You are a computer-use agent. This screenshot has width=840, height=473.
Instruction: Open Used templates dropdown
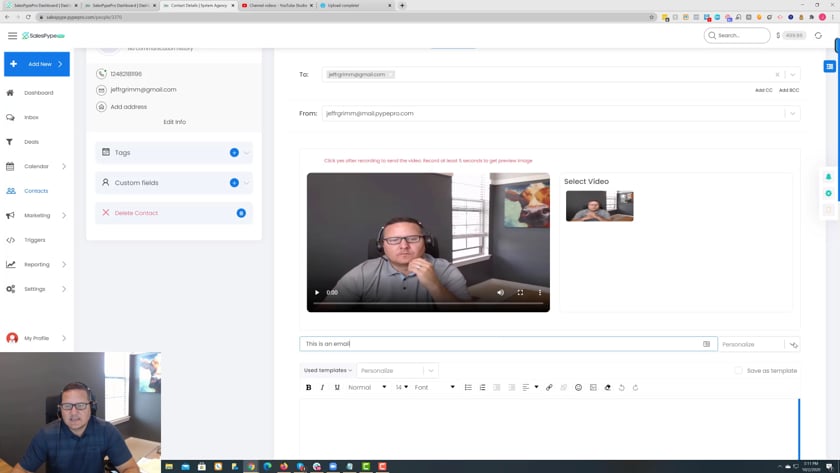click(327, 370)
